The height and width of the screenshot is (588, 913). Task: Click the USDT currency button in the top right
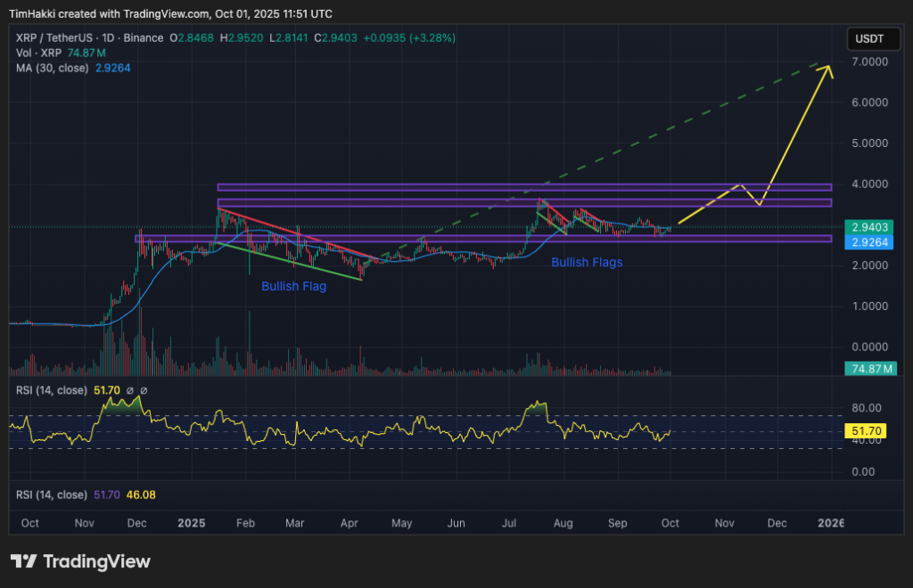[x=872, y=38]
